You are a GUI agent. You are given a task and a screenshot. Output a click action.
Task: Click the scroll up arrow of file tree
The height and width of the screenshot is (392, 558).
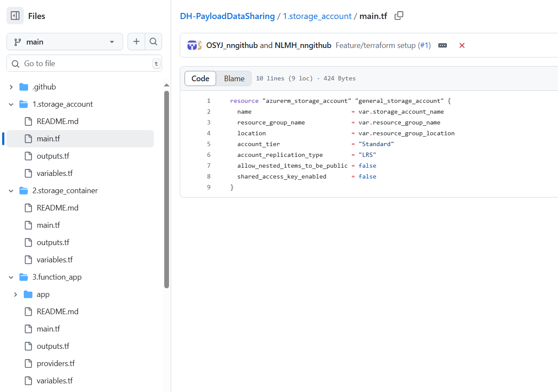(x=166, y=85)
